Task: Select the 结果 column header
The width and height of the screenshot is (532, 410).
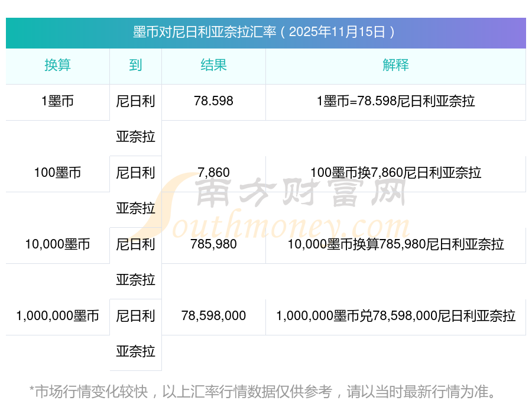Action: pos(213,65)
